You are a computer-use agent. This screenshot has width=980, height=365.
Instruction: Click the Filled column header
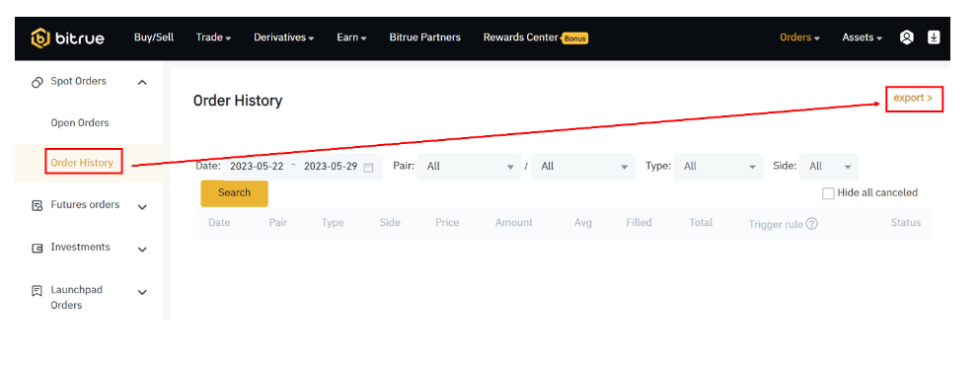pos(639,223)
